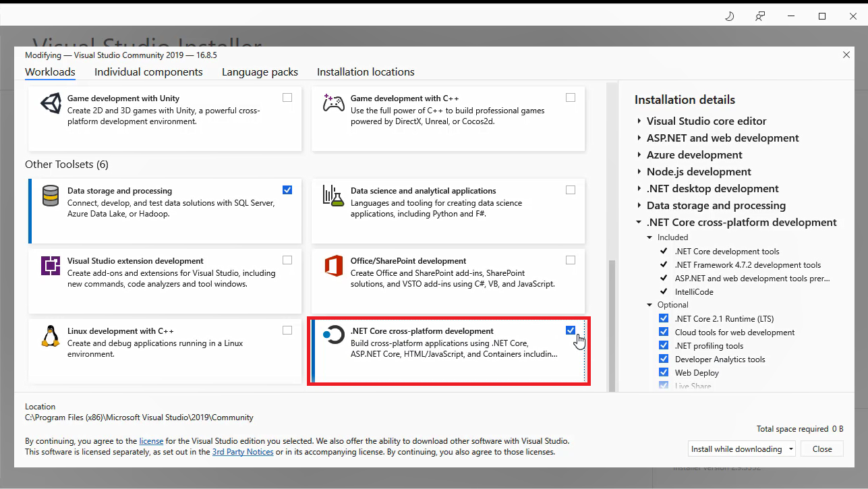Click the Data storage database icon
The image size is (868, 489).
coord(51,196)
